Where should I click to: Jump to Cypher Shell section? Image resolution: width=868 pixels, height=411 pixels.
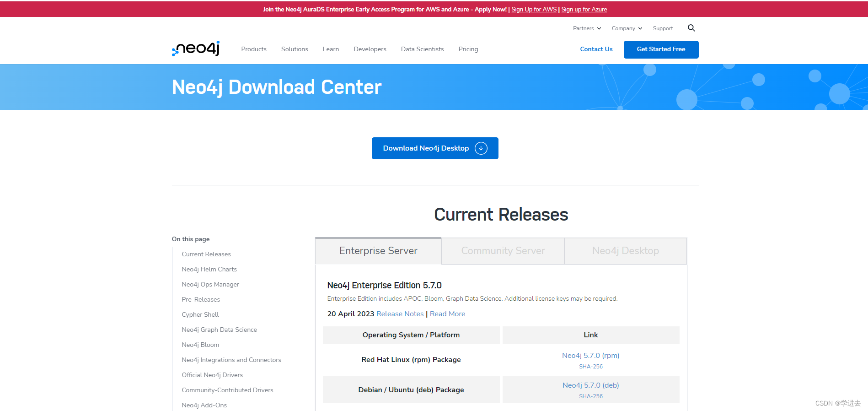tap(200, 314)
